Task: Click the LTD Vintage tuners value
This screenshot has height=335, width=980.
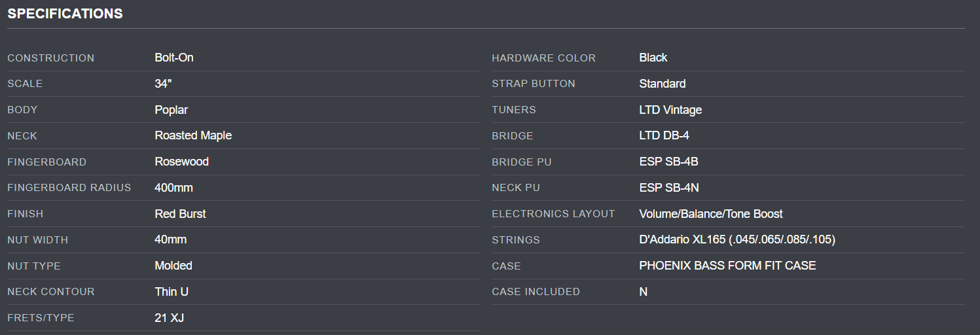Action: point(670,110)
